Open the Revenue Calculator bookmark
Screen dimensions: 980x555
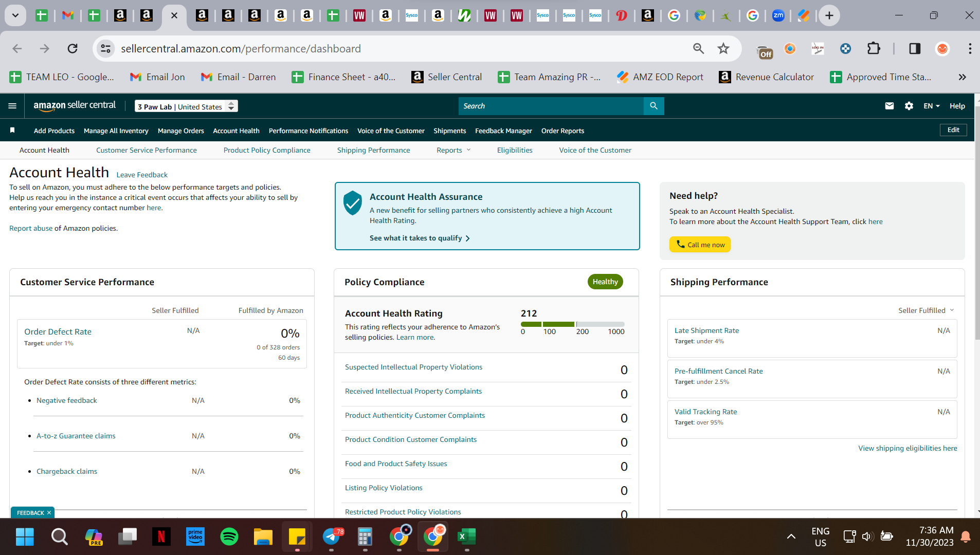tap(766, 77)
